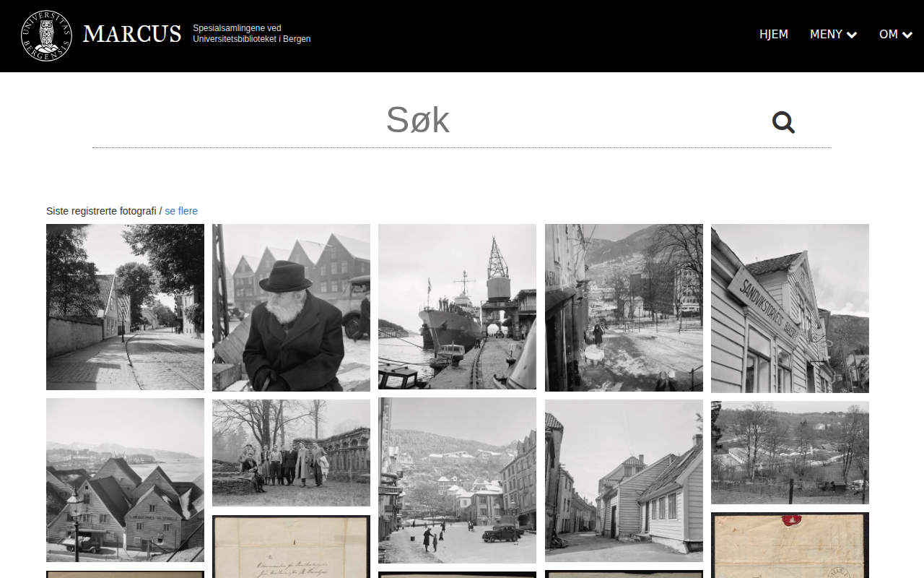924x578 pixels.
Task: Open the group portrait under bare trees
Action: (x=291, y=452)
